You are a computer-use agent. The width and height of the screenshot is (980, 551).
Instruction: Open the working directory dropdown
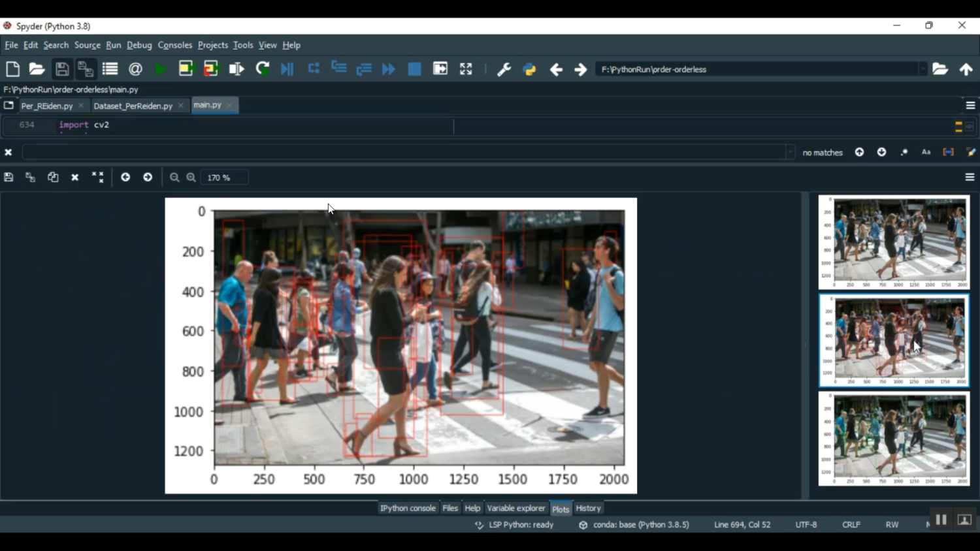click(x=924, y=69)
